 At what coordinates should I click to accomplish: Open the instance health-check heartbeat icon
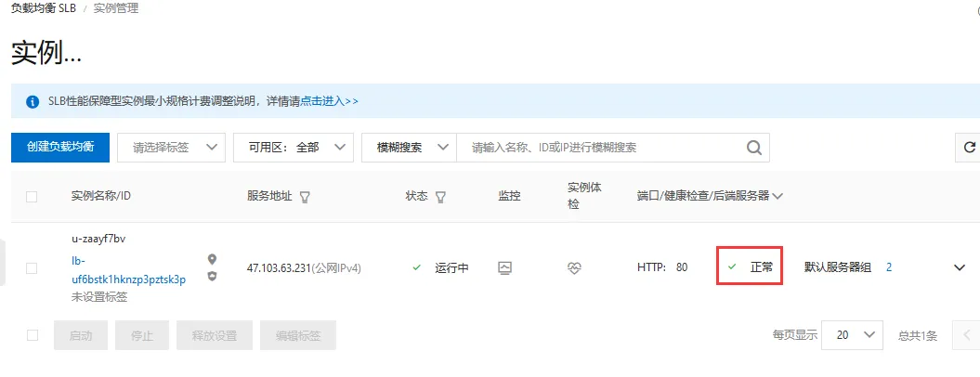[574, 267]
